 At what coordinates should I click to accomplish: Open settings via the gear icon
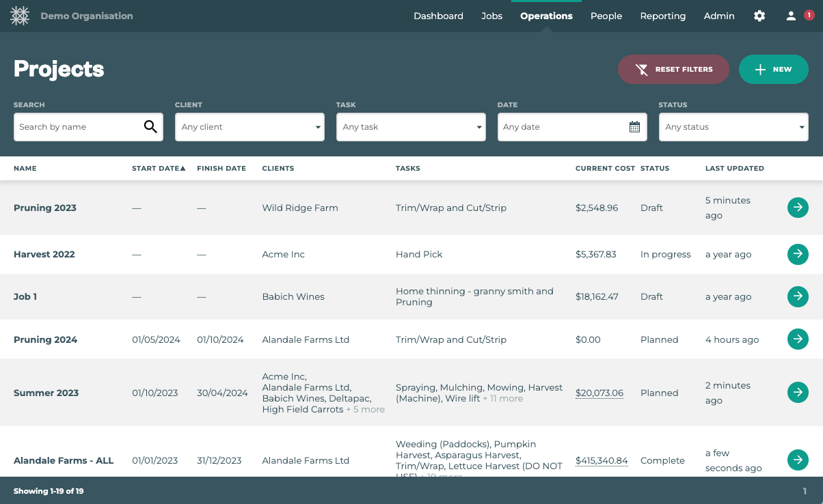[759, 16]
